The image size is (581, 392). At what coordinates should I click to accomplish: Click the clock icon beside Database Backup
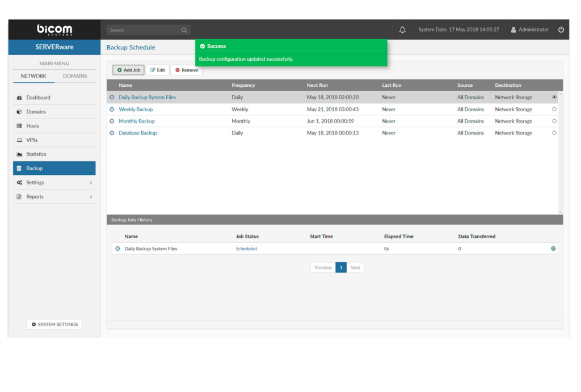click(x=112, y=133)
